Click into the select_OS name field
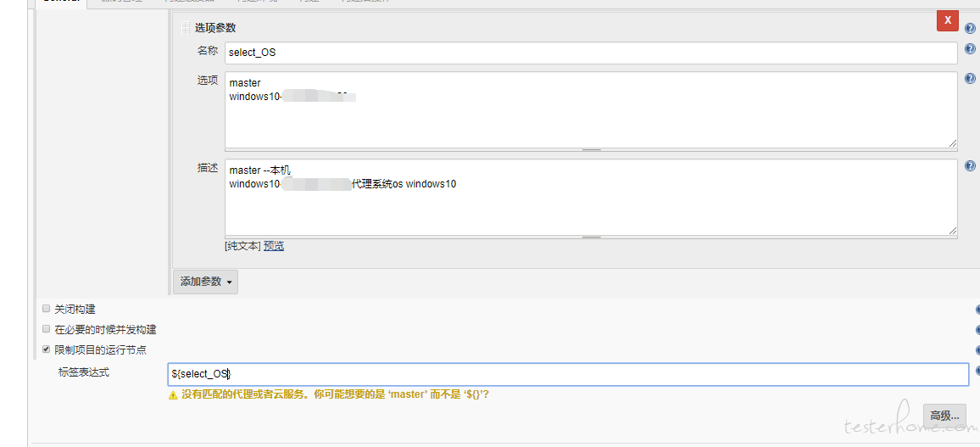This screenshot has height=447, width=980. tap(591, 53)
